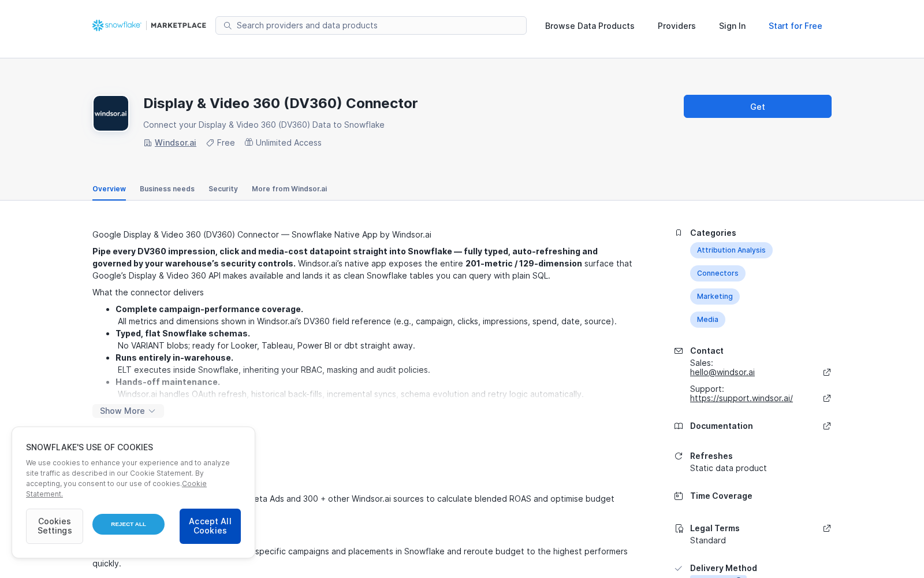Open the Windsor.ai provider link
Viewport: 924px width, 578px height.
point(176,143)
